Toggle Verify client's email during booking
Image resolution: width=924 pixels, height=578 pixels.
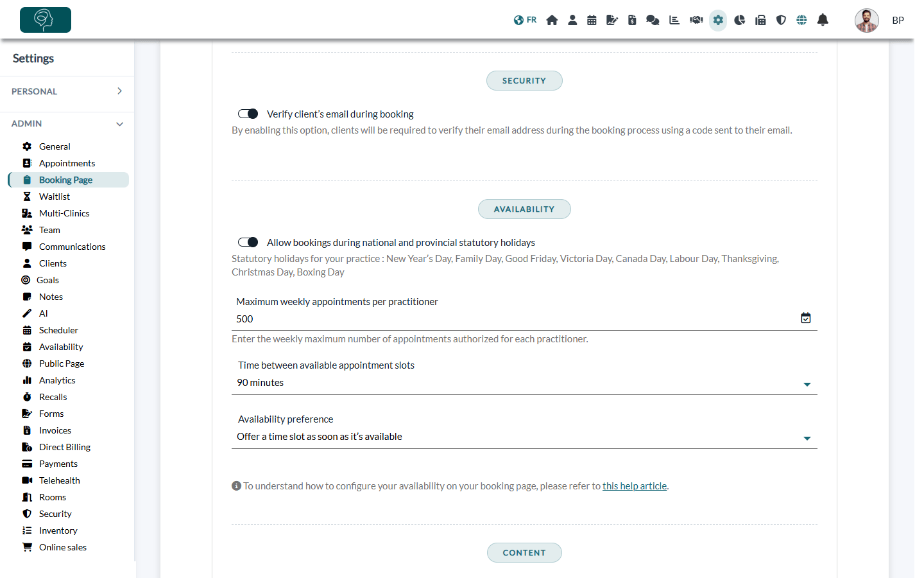point(248,114)
